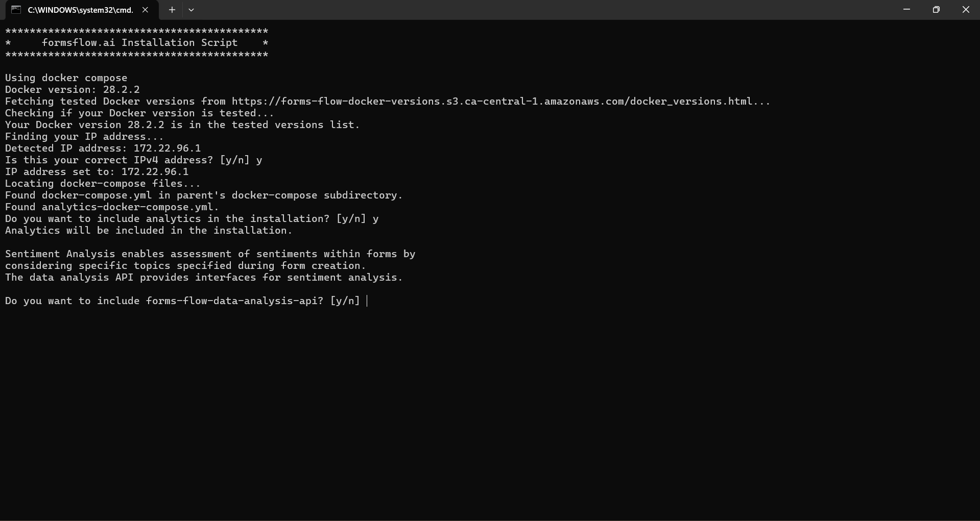Screen dimensions: 980x521
Task: Close the terminal window
Action: point(966,9)
